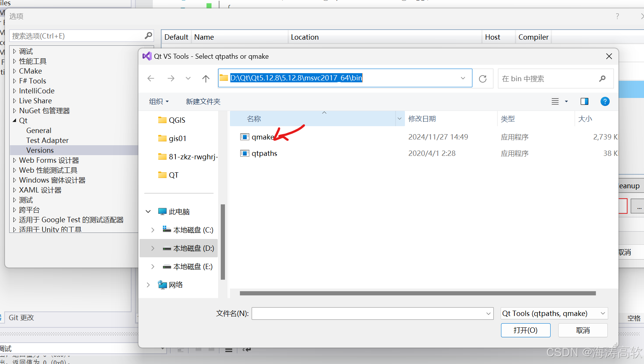
Task: Toggle the preview pane icon
Action: pos(584,101)
